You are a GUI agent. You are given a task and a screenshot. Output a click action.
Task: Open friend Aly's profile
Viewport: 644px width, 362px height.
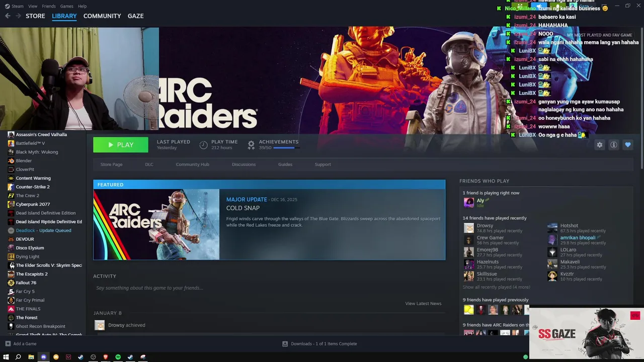pos(480,201)
